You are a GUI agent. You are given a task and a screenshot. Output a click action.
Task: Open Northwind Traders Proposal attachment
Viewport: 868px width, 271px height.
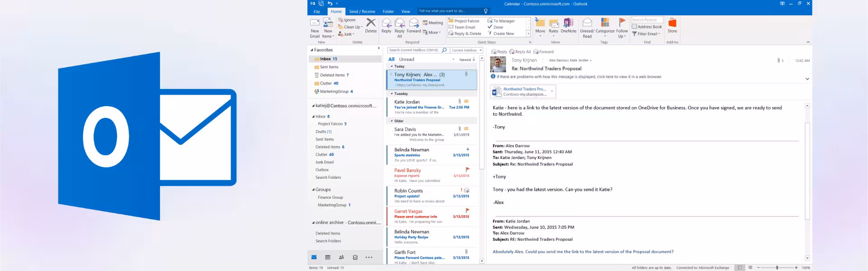(x=523, y=92)
